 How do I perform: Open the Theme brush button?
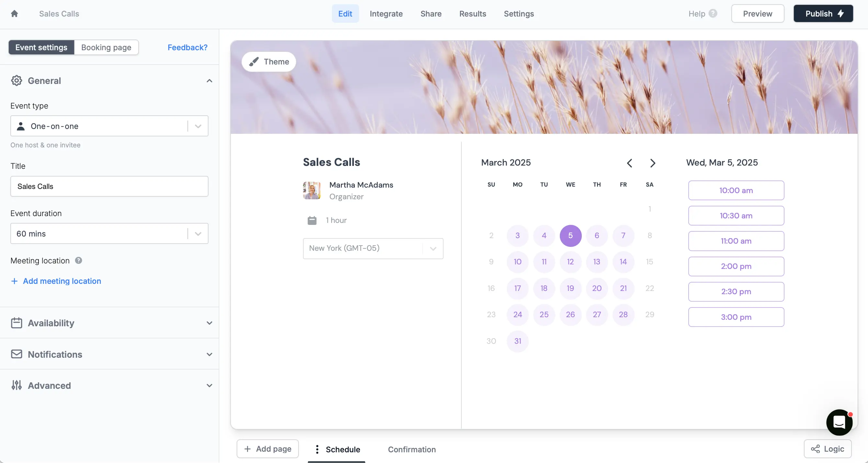click(268, 62)
